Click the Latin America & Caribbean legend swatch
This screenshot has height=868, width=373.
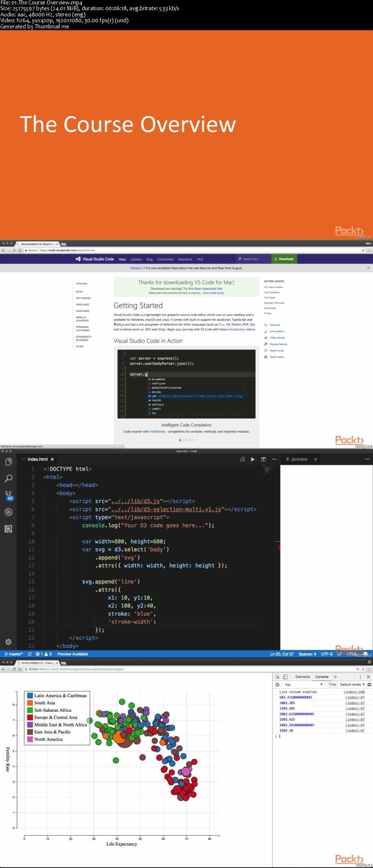(30, 696)
